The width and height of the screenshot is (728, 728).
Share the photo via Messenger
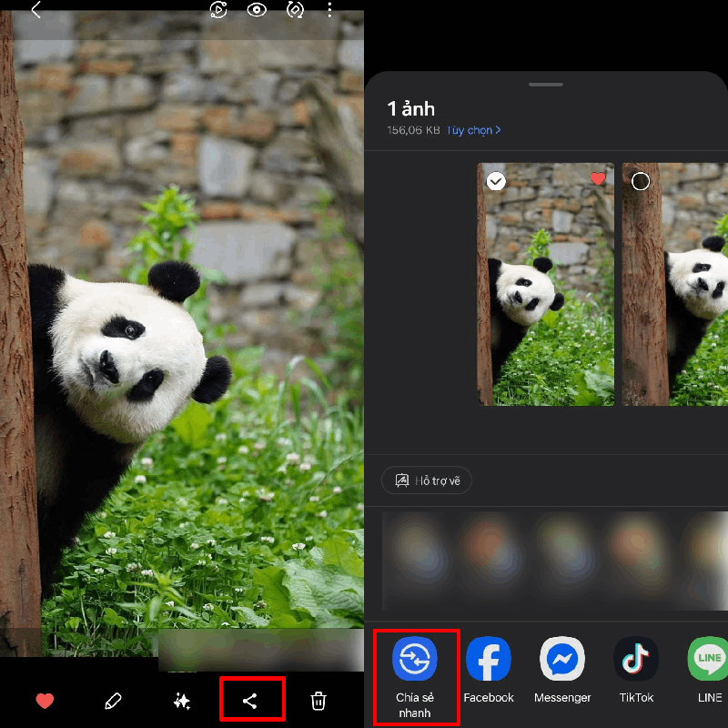pyautogui.click(x=562, y=670)
